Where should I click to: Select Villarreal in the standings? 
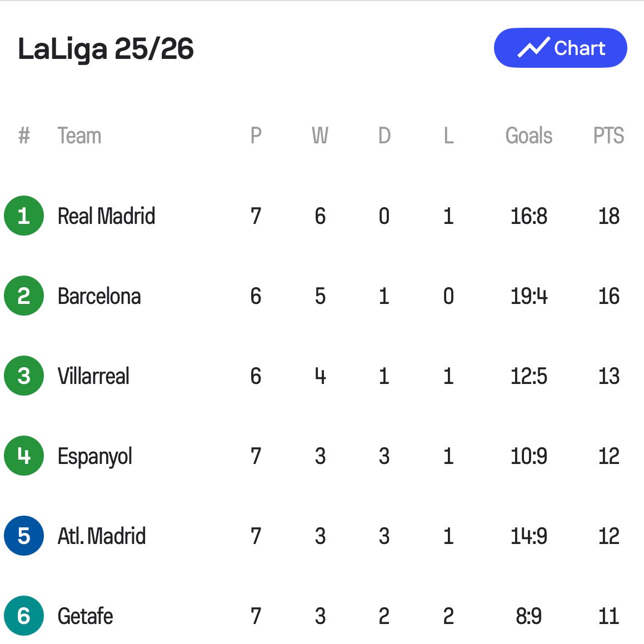coord(93,376)
